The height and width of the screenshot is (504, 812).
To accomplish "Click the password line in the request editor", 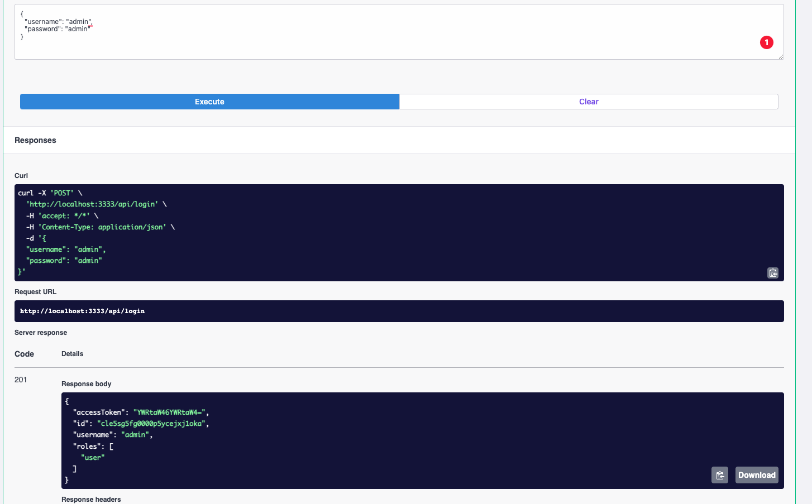I will tap(56, 28).
